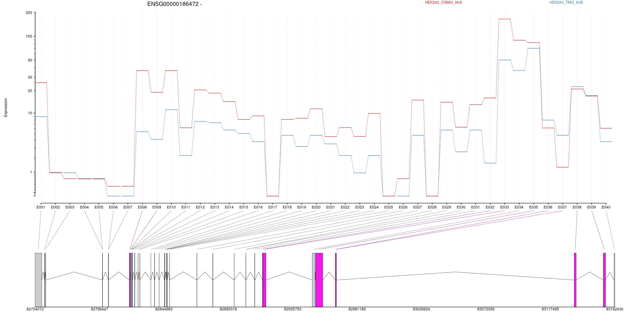644x322 pixels.
Task: Click the E016 exon label
Action: pos(258,207)
